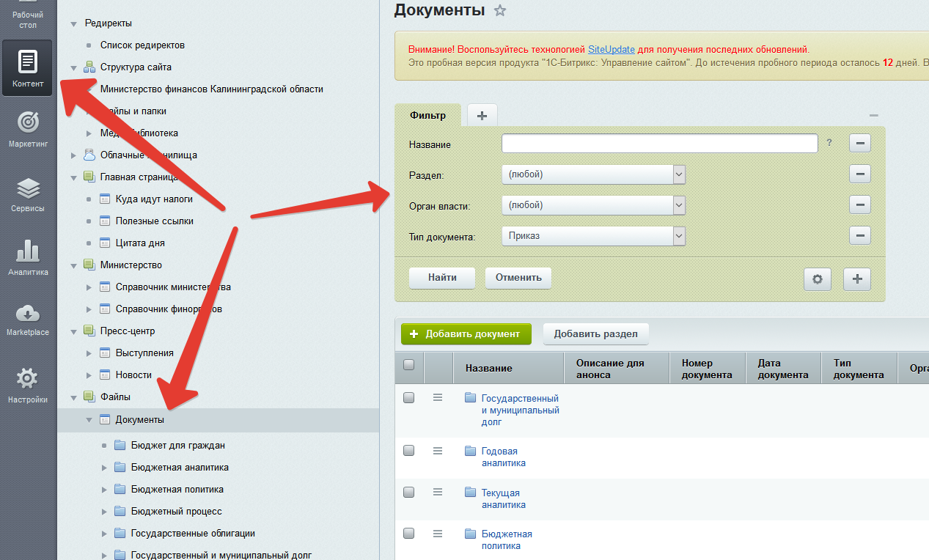Add a new filter tab with plus
Viewport: 929px width, 560px height.
coord(482,116)
